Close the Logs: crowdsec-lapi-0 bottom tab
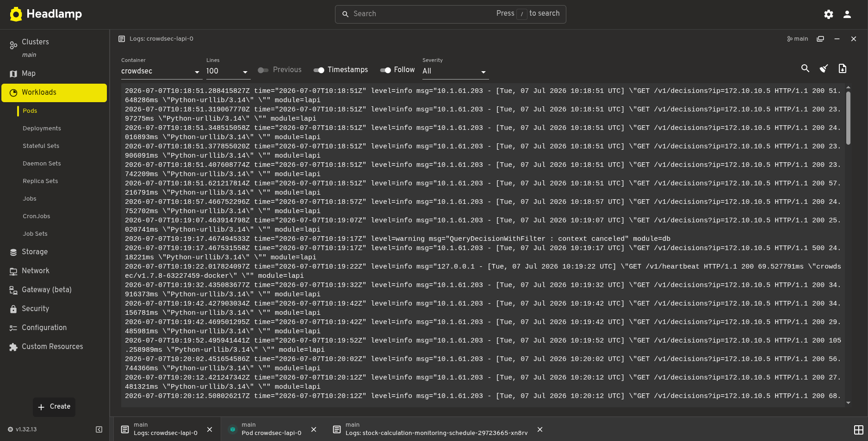The image size is (868, 441). point(210,429)
